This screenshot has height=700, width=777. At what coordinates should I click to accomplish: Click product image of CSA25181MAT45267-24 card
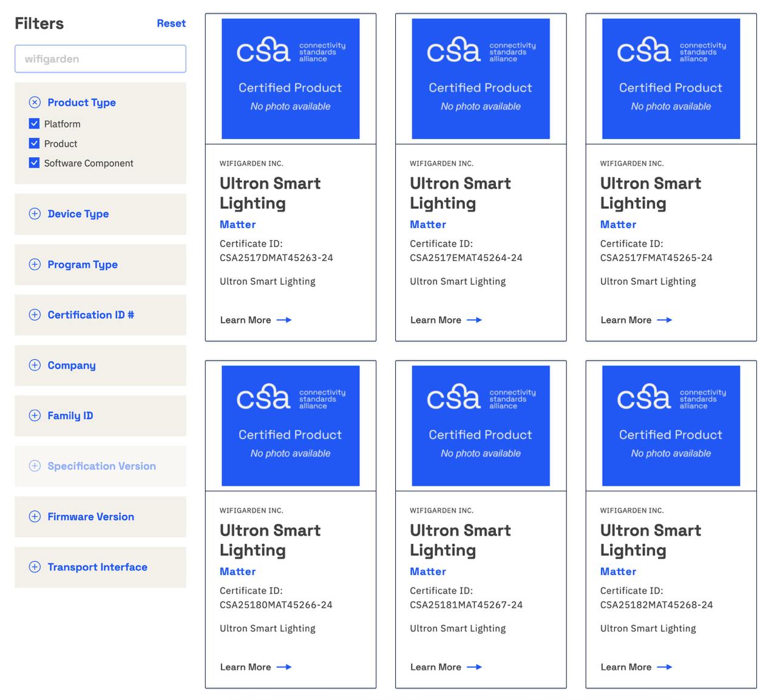pyautogui.click(x=481, y=426)
